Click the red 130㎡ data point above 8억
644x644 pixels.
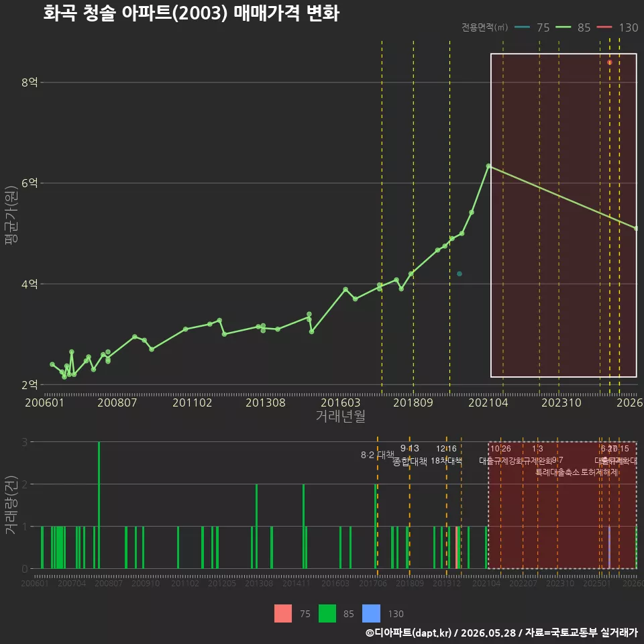[610, 62]
